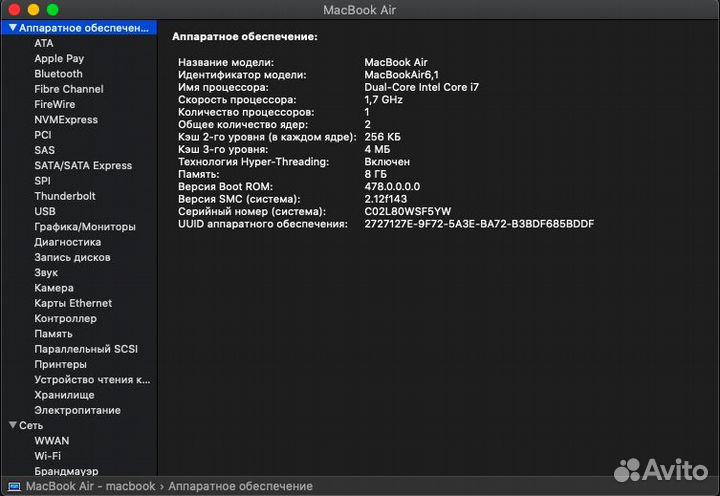Click serial number C02L80WSF5YW
This screenshot has height=496, width=720.
pos(407,211)
